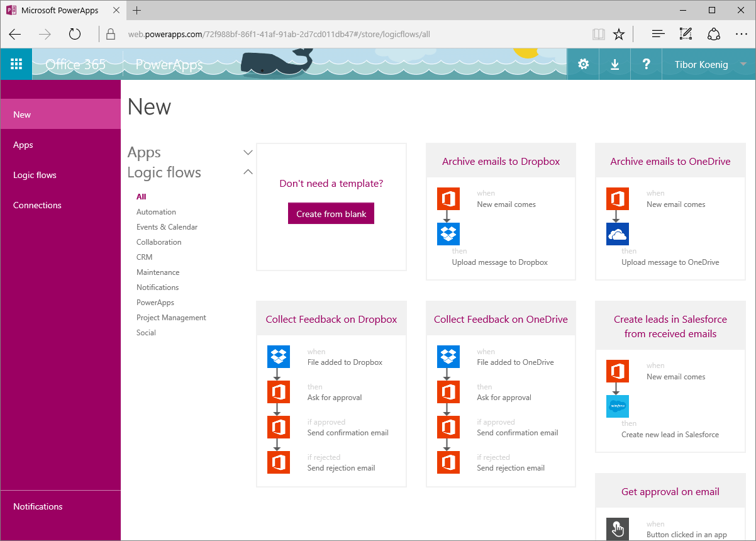Filter templates by Maintenance

[158, 272]
